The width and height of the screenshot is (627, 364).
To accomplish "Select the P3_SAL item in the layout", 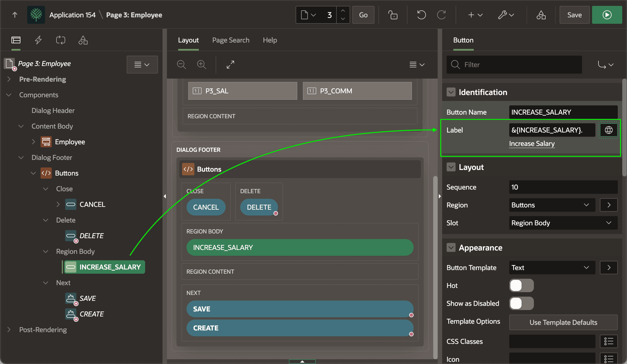I will tap(242, 91).
